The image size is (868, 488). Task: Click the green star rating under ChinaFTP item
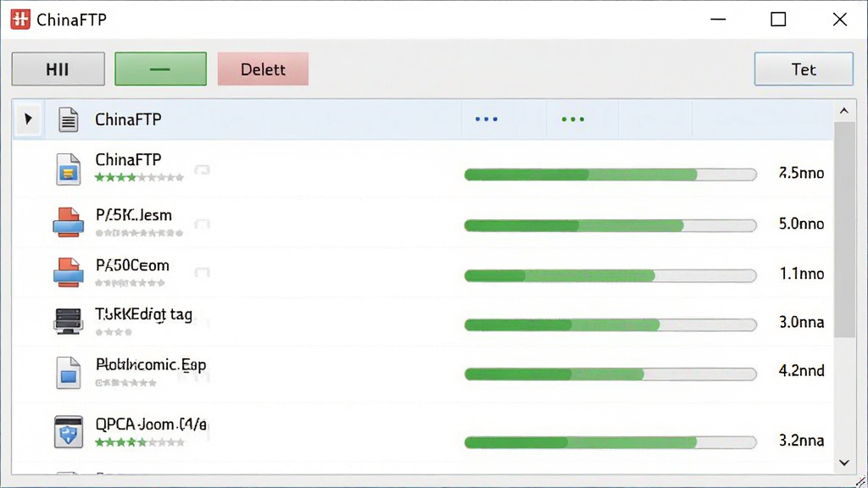coord(139,178)
